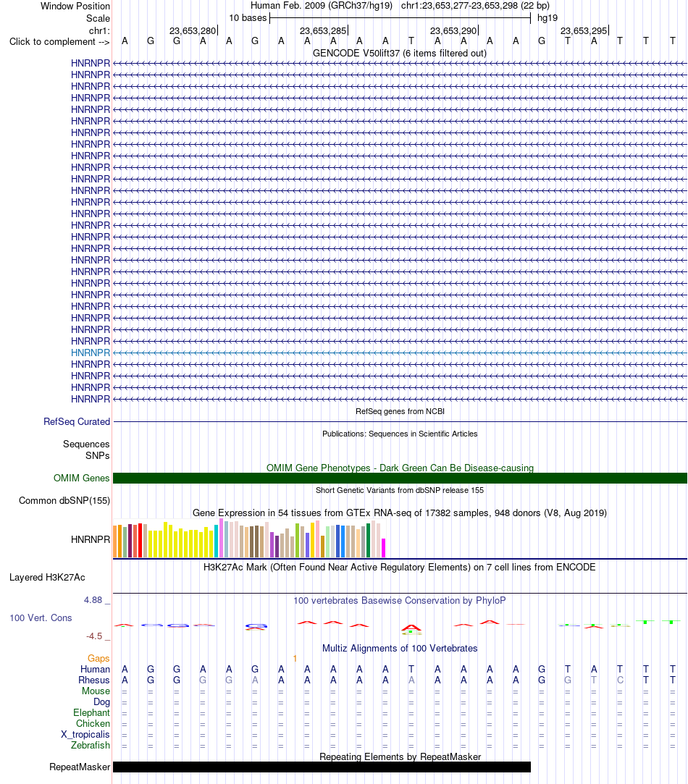Click the Mouse alignment row label

(x=96, y=691)
